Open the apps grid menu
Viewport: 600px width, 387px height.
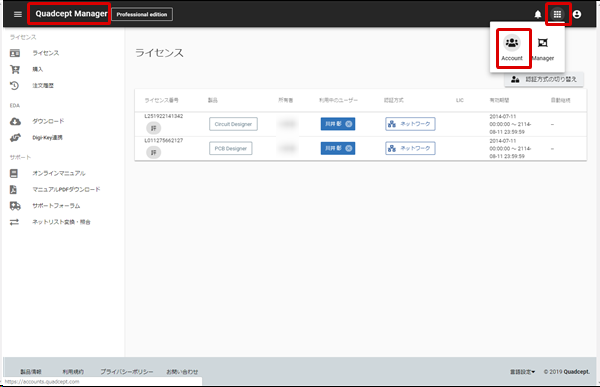click(x=557, y=14)
